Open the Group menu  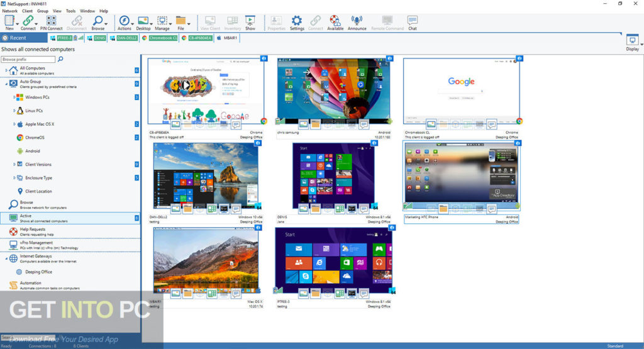(x=43, y=11)
